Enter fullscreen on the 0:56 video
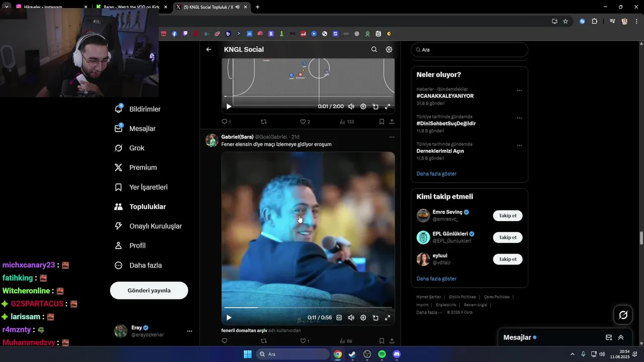 pyautogui.click(x=387, y=318)
